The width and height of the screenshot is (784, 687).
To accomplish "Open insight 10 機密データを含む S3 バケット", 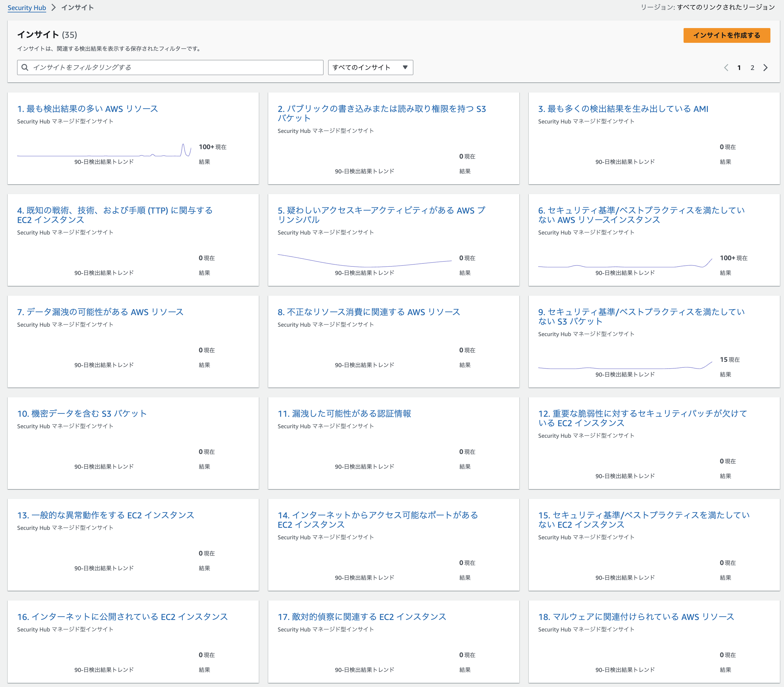I will tap(82, 414).
